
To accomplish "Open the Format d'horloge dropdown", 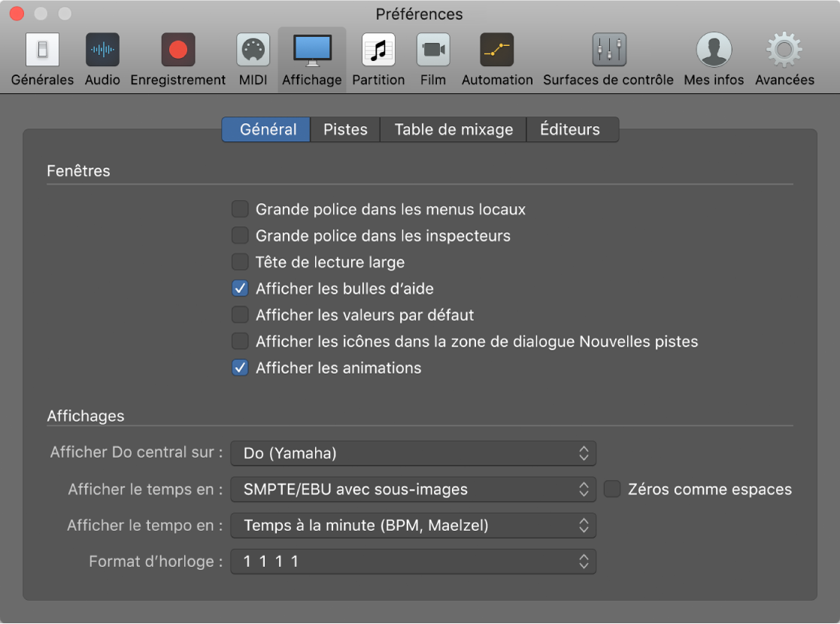I will 413,562.
